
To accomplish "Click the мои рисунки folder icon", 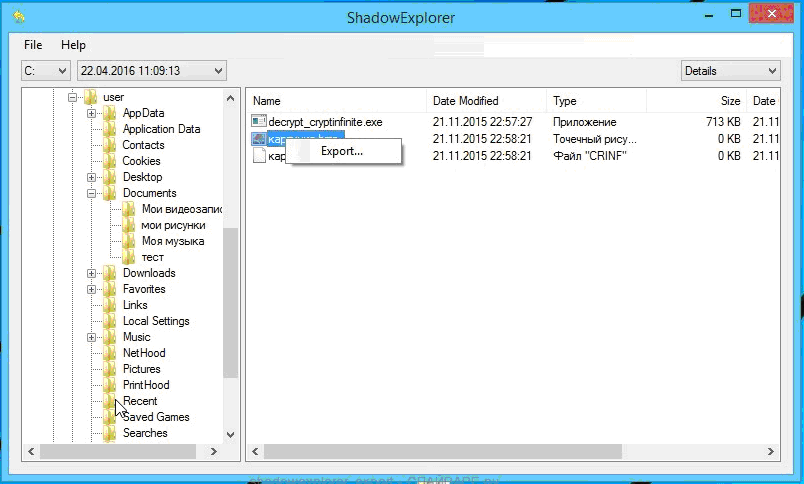I will pyautogui.click(x=128, y=225).
